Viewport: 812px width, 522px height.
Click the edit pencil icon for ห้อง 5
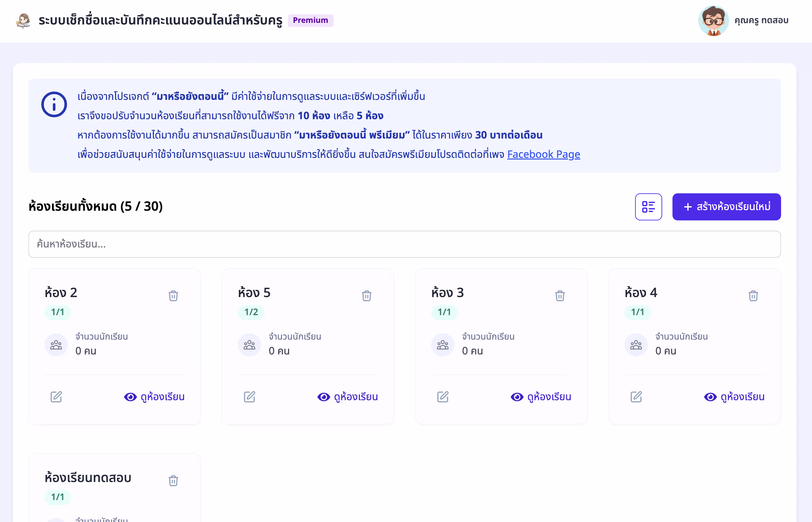pos(249,397)
